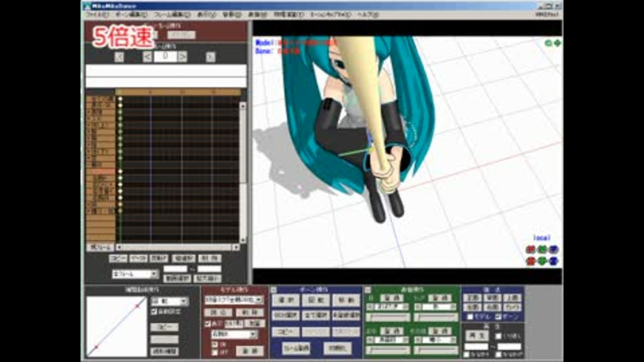The height and width of the screenshot is (362, 644).
Task: Click the green viewport pan arrows icon
Action: pos(557,43)
